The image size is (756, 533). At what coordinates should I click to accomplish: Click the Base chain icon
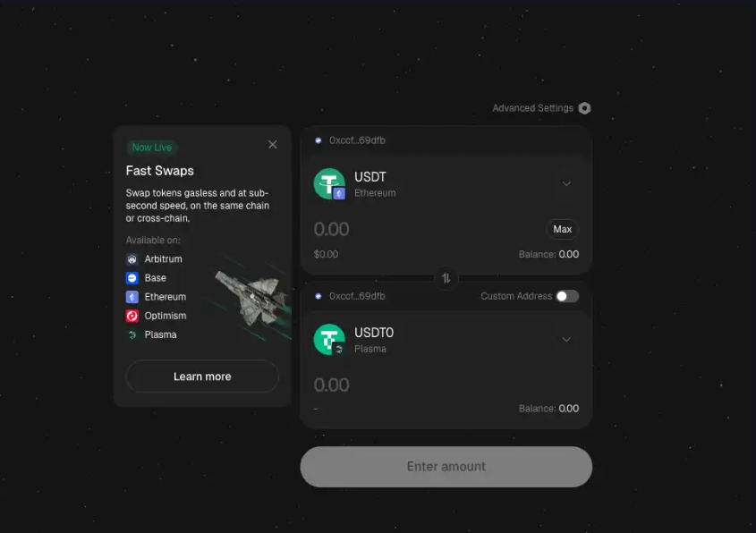coord(132,278)
